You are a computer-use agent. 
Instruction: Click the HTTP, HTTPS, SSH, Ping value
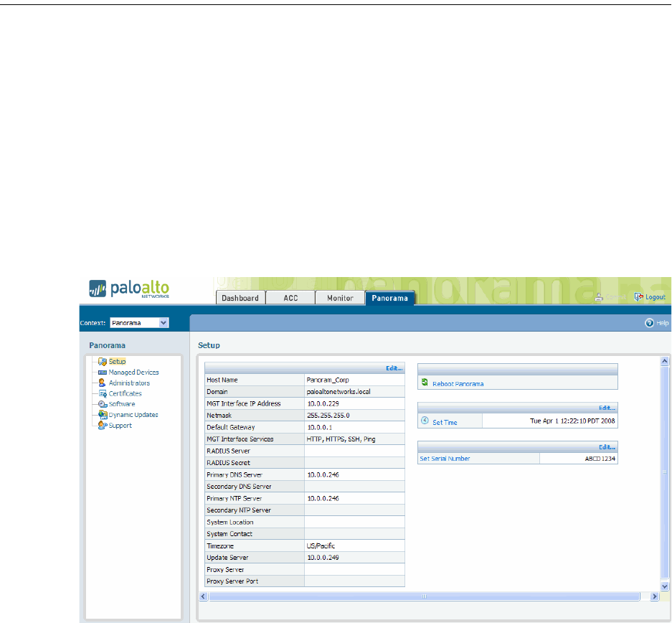[x=341, y=439]
